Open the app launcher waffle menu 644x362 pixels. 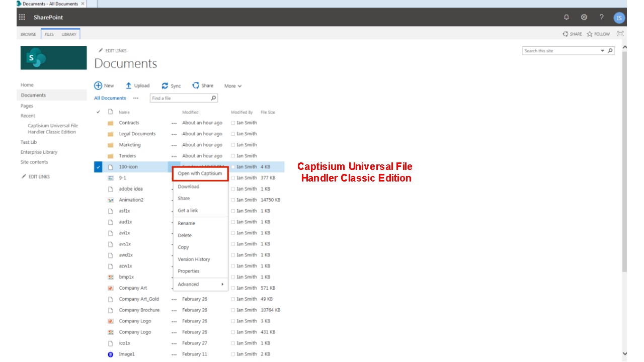coord(22,17)
